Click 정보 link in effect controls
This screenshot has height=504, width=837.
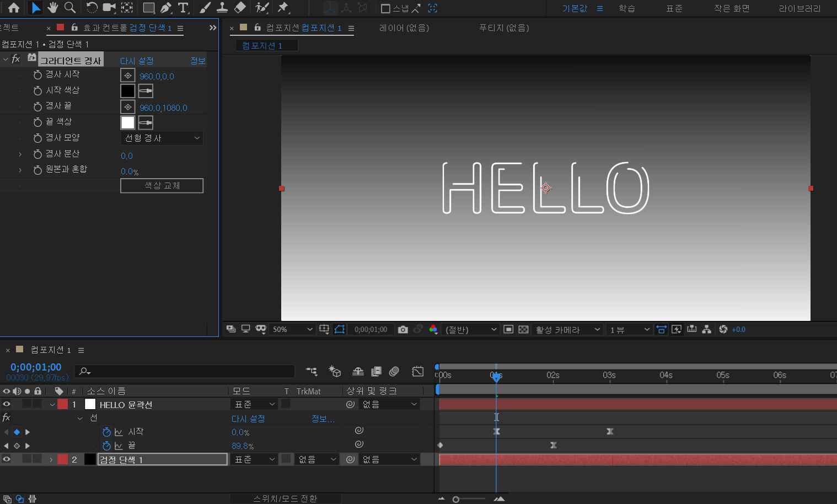click(x=197, y=61)
